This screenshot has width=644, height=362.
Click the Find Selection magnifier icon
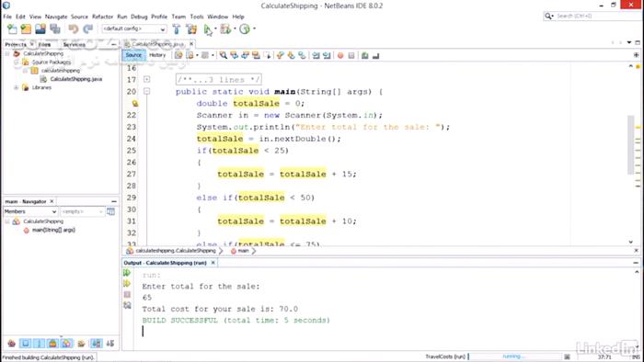(x=224, y=55)
